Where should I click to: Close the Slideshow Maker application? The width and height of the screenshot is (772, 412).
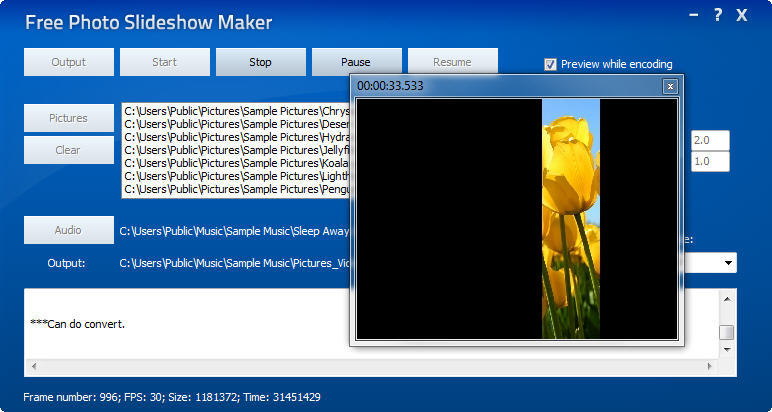point(741,16)
